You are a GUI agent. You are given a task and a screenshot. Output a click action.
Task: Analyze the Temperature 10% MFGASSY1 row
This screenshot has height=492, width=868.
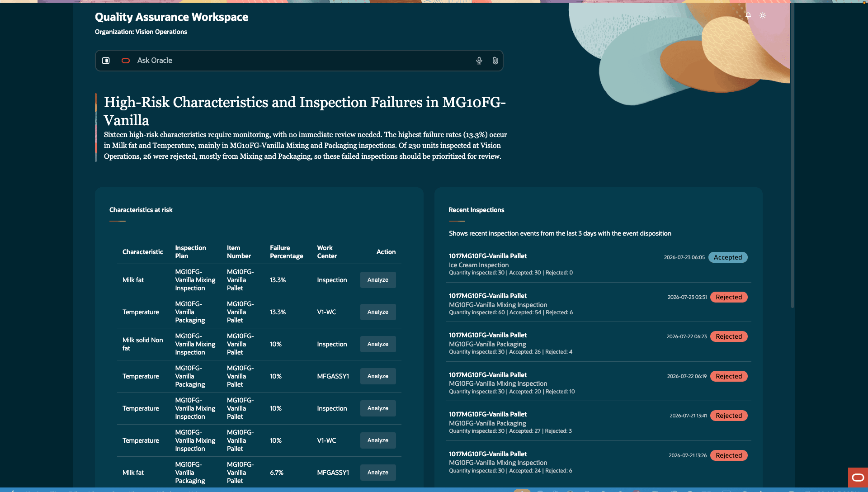coord(378,376)
